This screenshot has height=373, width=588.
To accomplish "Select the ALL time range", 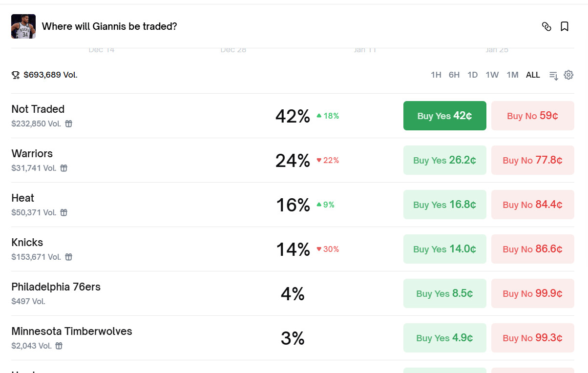I will 533,75.
